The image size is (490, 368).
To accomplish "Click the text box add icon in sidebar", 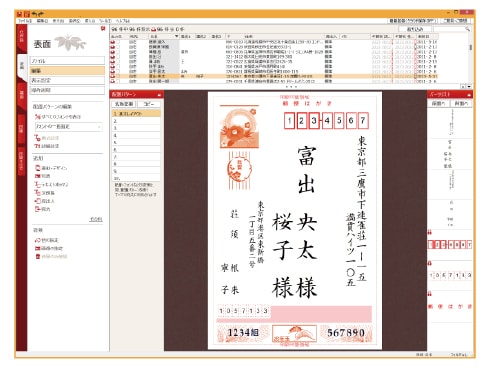I will pos(37,184).
